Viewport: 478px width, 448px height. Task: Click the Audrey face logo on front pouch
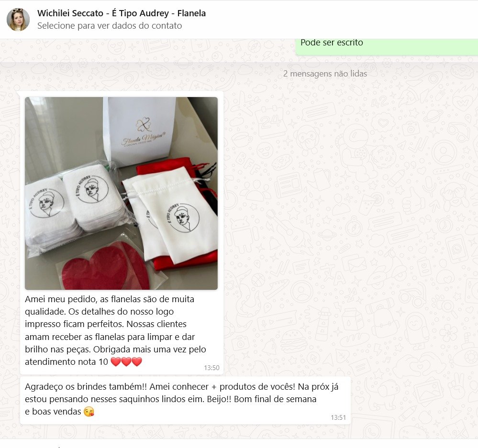click(x=183, y=218)
